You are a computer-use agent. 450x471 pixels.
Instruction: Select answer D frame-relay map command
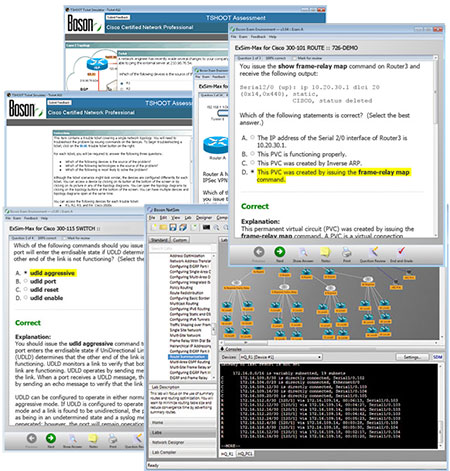(x=252, y=172)
